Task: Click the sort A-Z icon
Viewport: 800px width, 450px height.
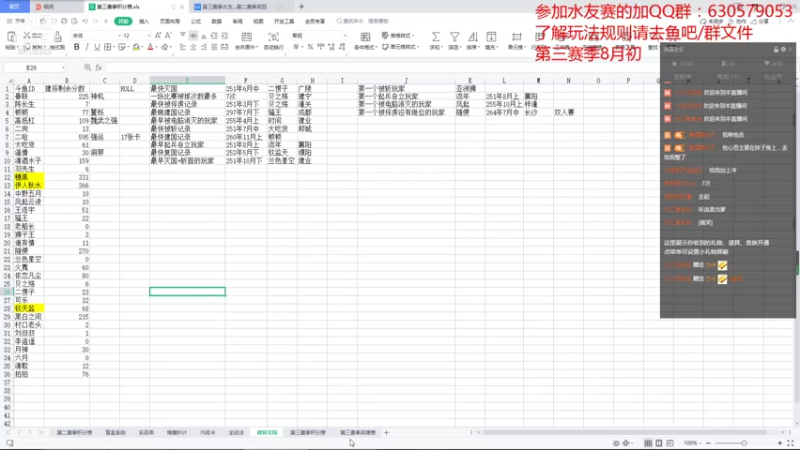Action: pyautogui.click(x=472, y=37)
